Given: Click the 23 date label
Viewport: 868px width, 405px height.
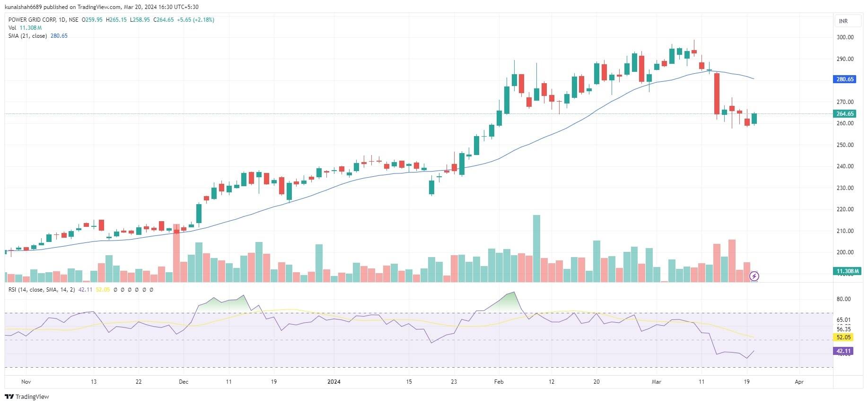Looking at the screenshot, I should (454, 382).
